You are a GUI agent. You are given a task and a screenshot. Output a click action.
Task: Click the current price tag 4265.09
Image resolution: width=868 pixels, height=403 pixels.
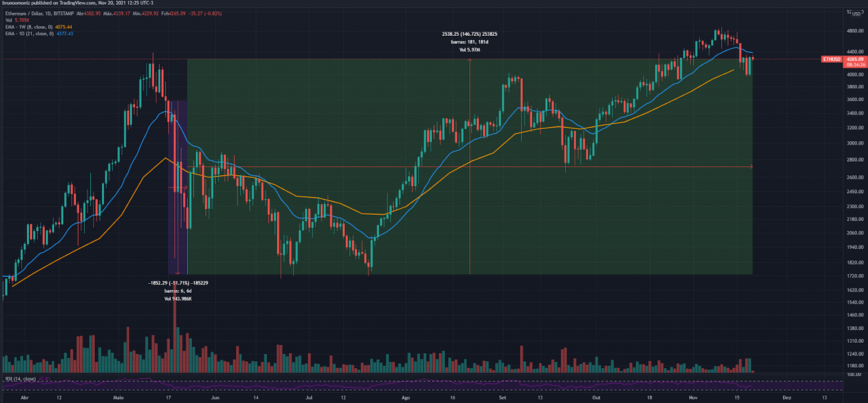[x=856, y=59]
